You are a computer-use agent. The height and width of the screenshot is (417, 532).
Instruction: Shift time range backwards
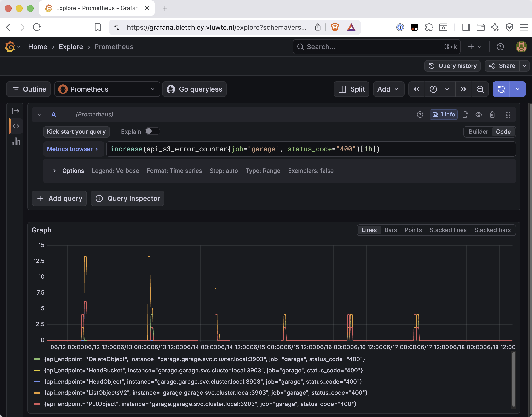tap(416, 89)
